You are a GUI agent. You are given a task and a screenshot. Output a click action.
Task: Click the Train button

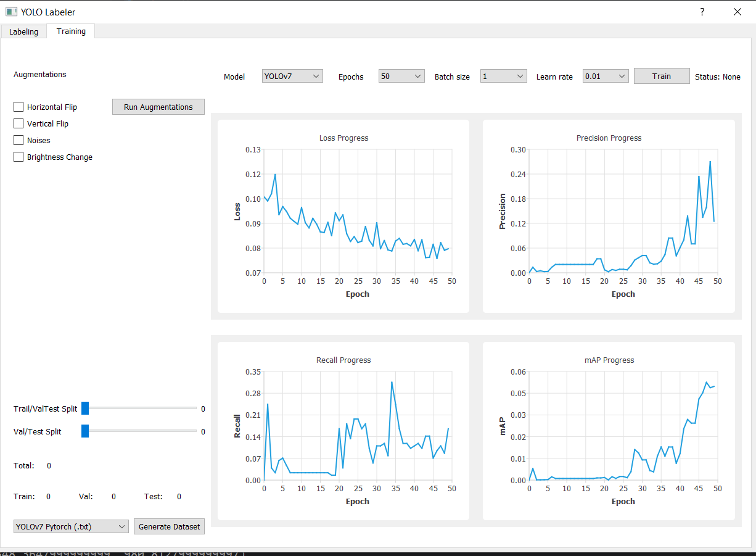[661, 75]
